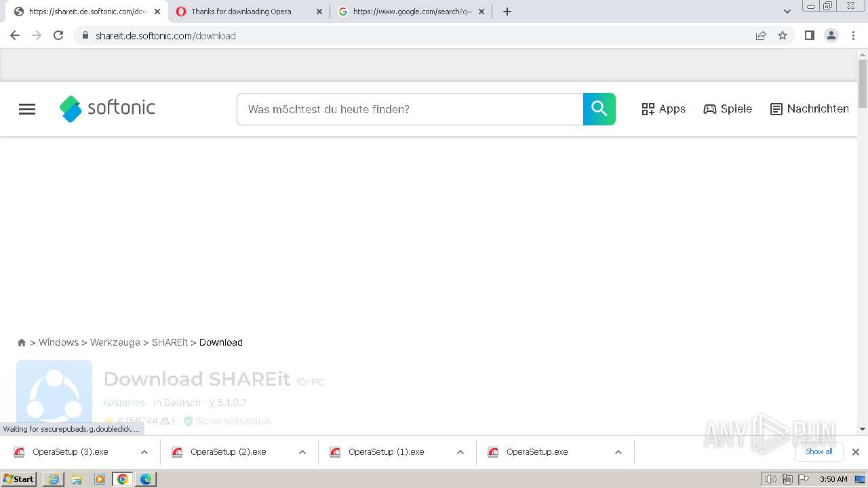This screenshot has height=488, width=868.
Task: Open the Apps section
Action: [664, 109]
